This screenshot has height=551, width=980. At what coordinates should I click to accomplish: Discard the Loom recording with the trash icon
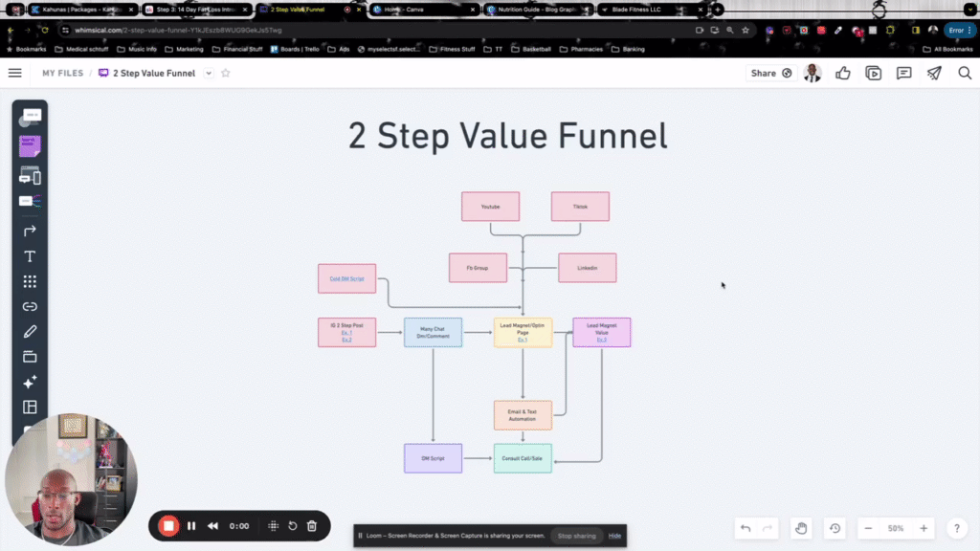tap(311, 525)
